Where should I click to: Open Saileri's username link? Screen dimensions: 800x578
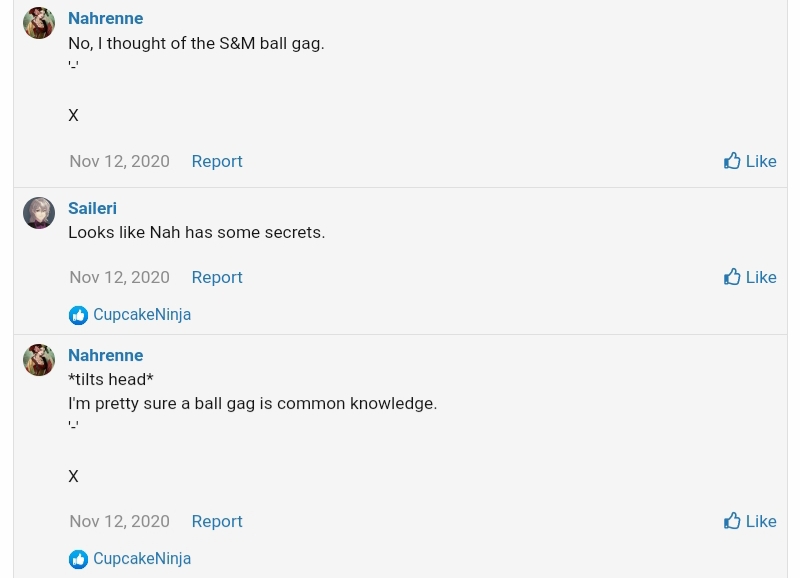point(92,208)
